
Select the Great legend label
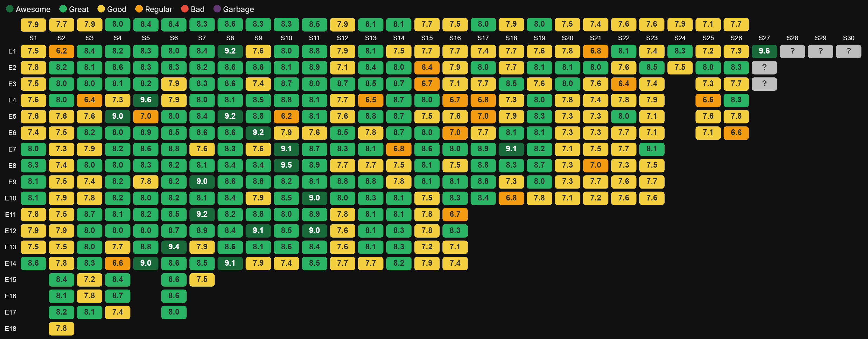[x=78, y=9]
